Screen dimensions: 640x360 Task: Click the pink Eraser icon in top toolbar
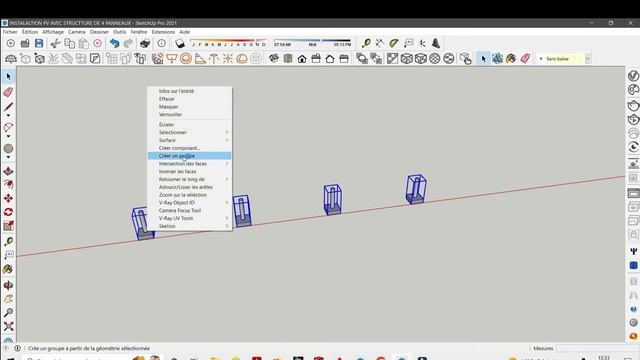point(525,59)
